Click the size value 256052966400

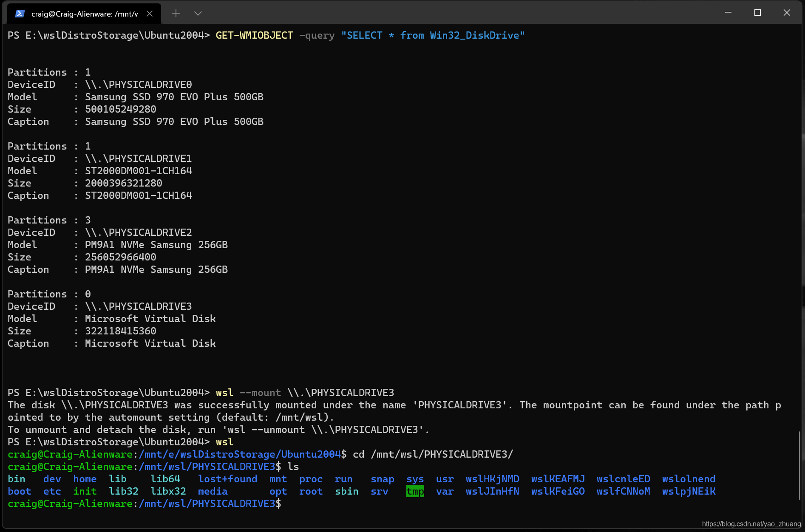tap(121, 257)
